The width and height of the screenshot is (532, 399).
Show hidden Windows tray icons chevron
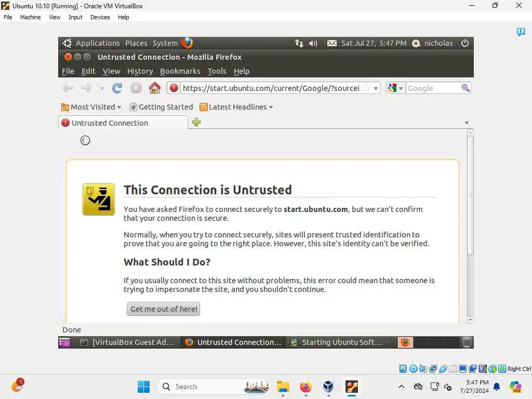point(402,387)
